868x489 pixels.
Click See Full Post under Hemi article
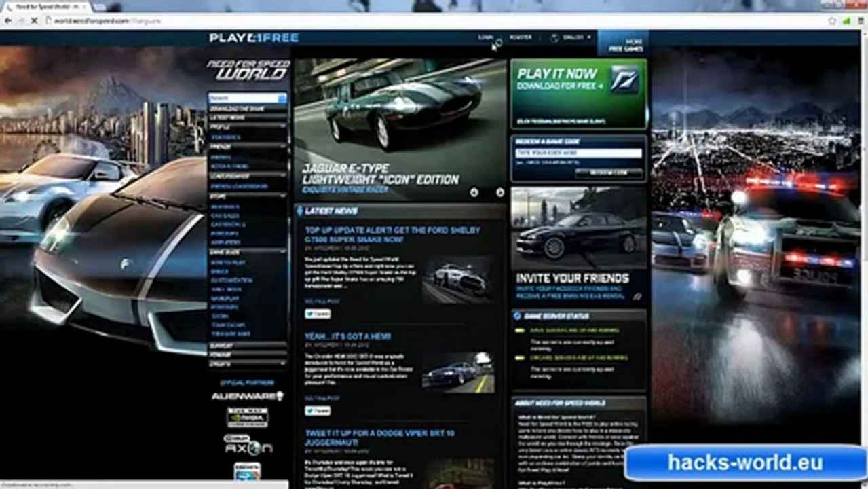[x=322, y=398]
